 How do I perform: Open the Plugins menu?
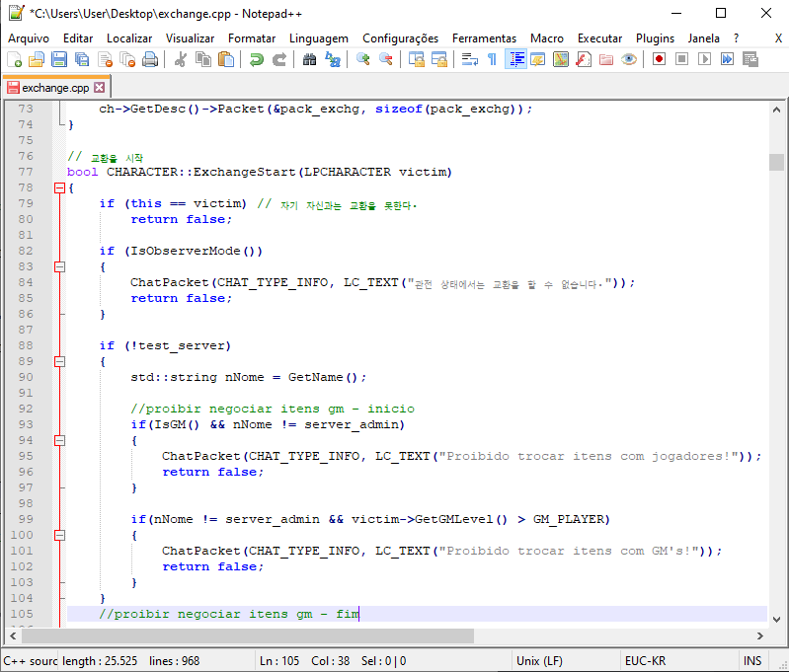(655, 38)
